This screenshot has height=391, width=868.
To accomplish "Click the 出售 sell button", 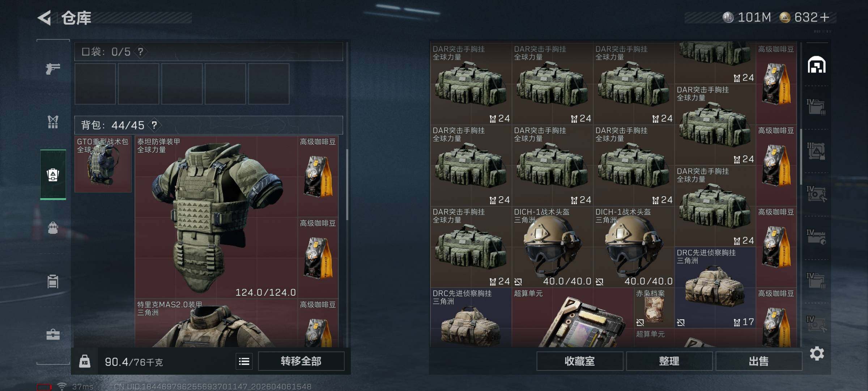I will (758, 361).
